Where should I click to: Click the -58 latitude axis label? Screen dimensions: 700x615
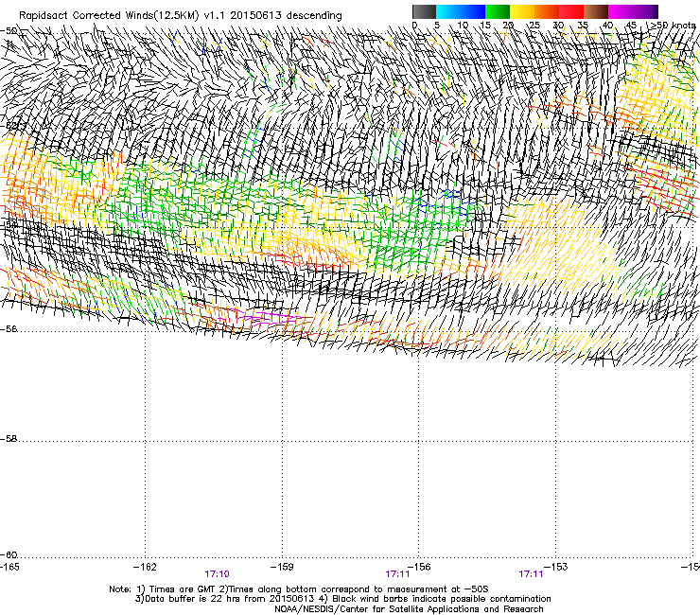pos(9,439)
